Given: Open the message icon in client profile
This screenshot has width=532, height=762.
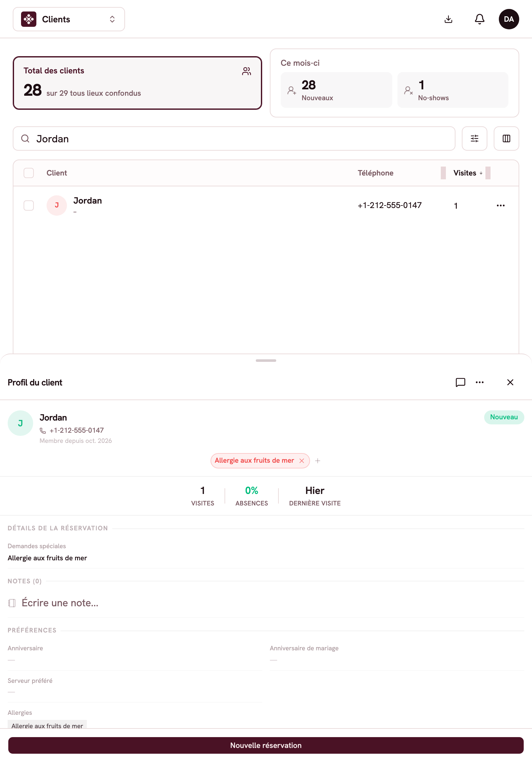Looking at the screenshot, I should (x=460, y=382).
